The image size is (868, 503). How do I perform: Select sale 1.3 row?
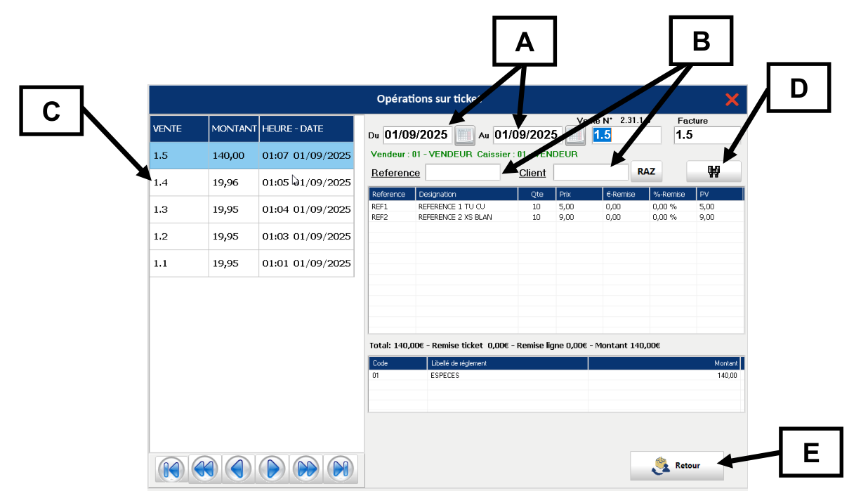point(251,209)
